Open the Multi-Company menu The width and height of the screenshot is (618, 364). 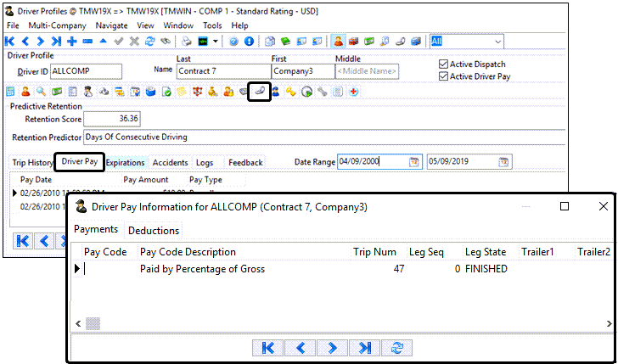(x=54, y=25)
